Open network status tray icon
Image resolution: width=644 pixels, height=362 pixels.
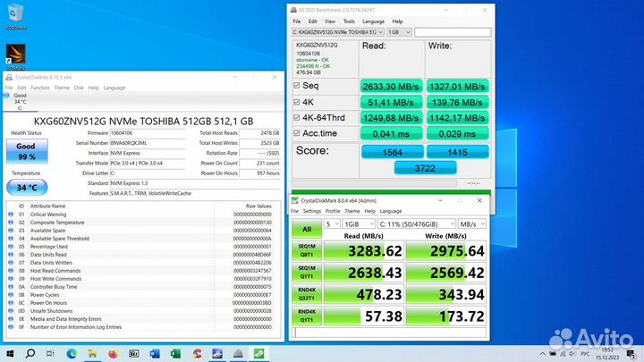(x=563, y=354)
